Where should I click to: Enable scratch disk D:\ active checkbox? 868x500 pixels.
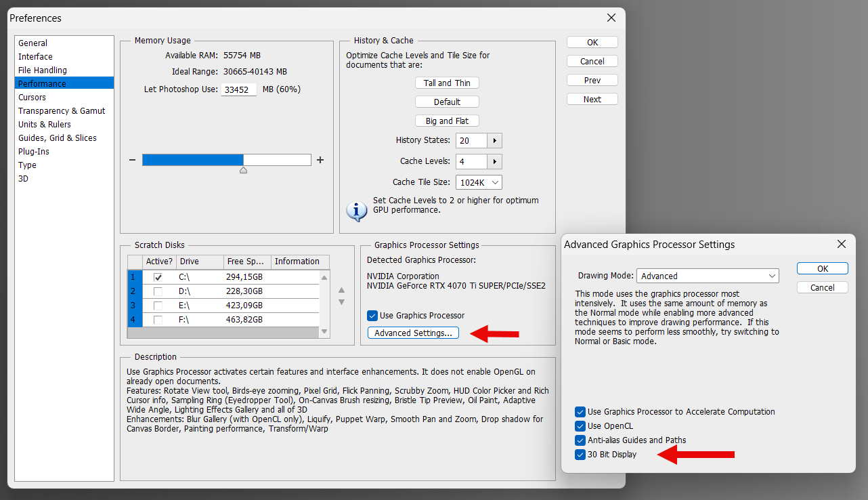(158, 291)
